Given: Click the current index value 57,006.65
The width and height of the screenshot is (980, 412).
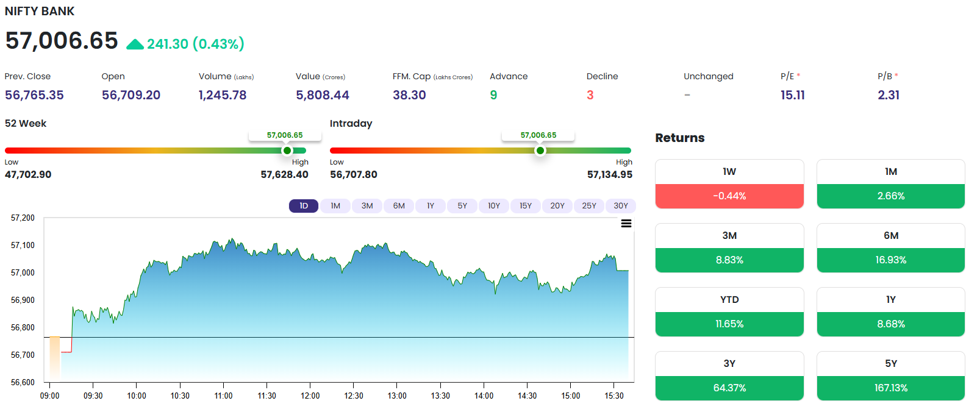Looking at the screenshot, I should click(62, 41).
